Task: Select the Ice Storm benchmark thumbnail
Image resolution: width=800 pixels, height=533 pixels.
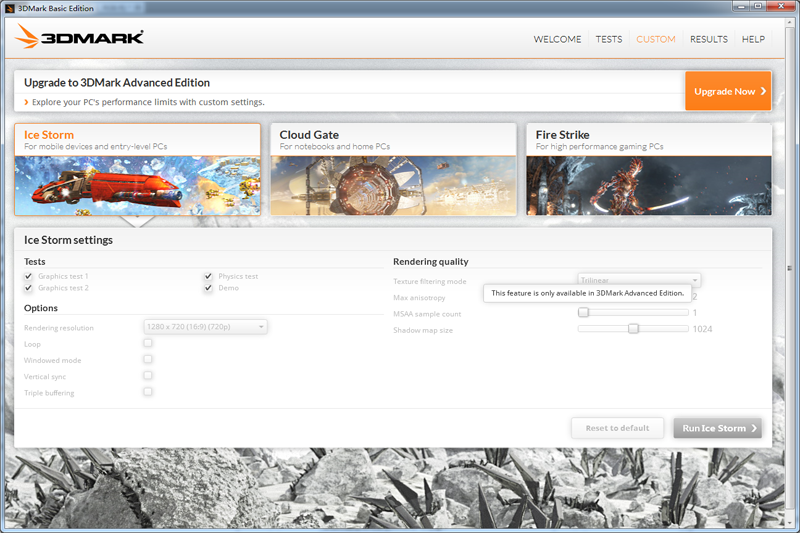Action: pyautogui.click(x=137, y=186)
